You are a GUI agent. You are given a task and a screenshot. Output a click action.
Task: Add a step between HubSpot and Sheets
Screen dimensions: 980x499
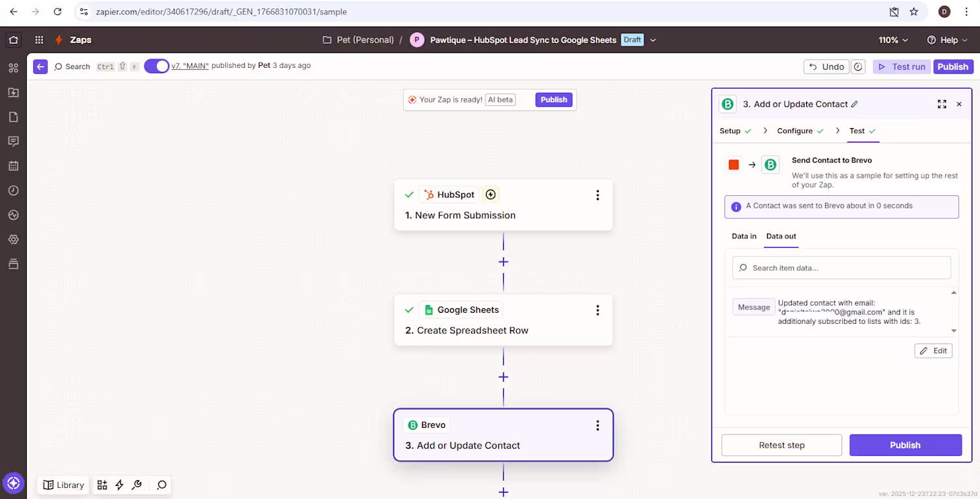point(503,262)
